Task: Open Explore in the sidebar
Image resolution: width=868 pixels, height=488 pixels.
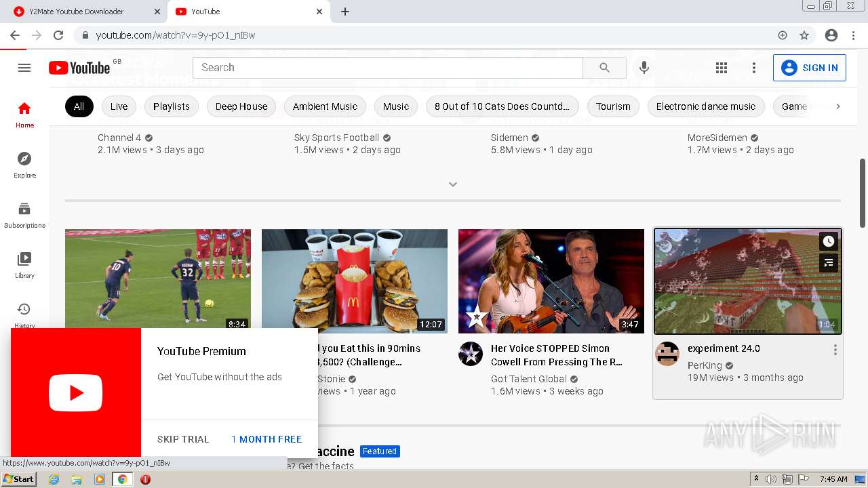Action: pos(24,165)
